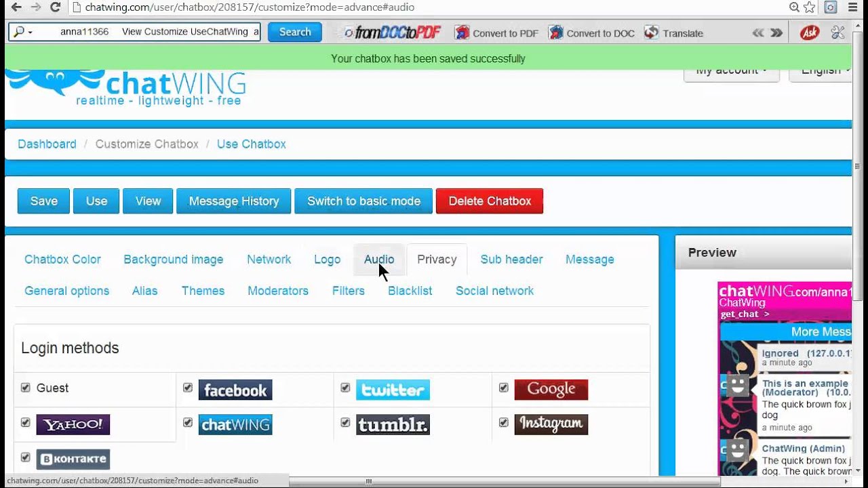Click the blue Search button
The height and width of the screenshot is (488, 868).
tap(295, 32)
